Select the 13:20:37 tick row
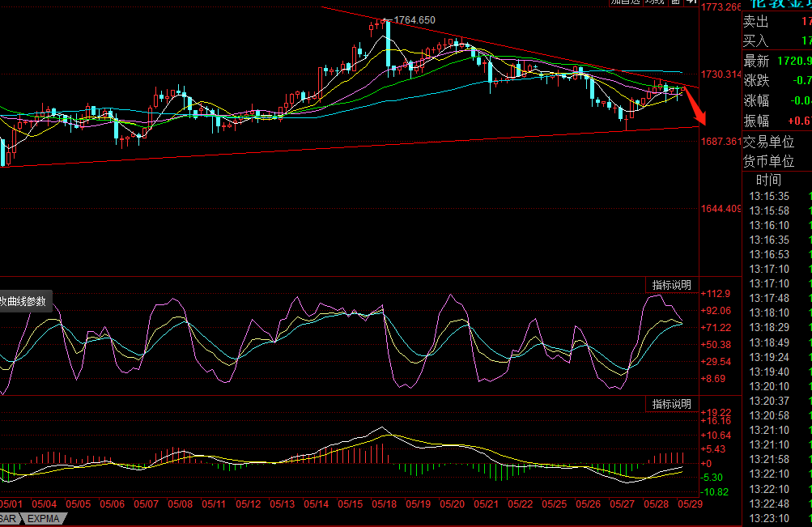 coord(777,401)
